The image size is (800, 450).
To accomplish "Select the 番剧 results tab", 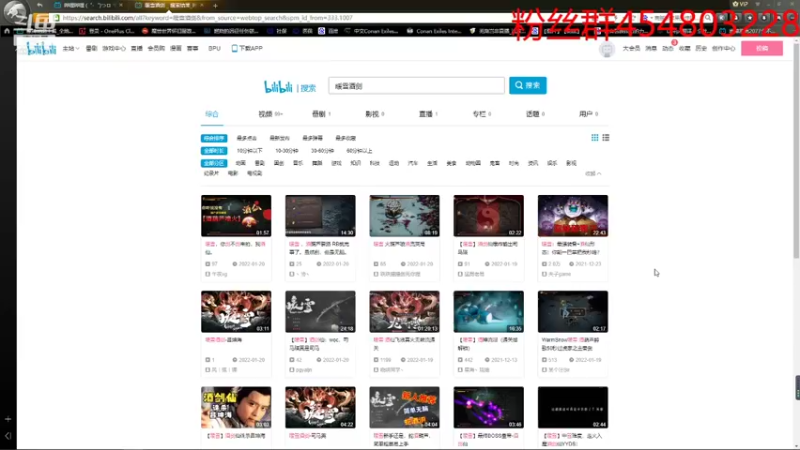I will [x=321, y=114].
